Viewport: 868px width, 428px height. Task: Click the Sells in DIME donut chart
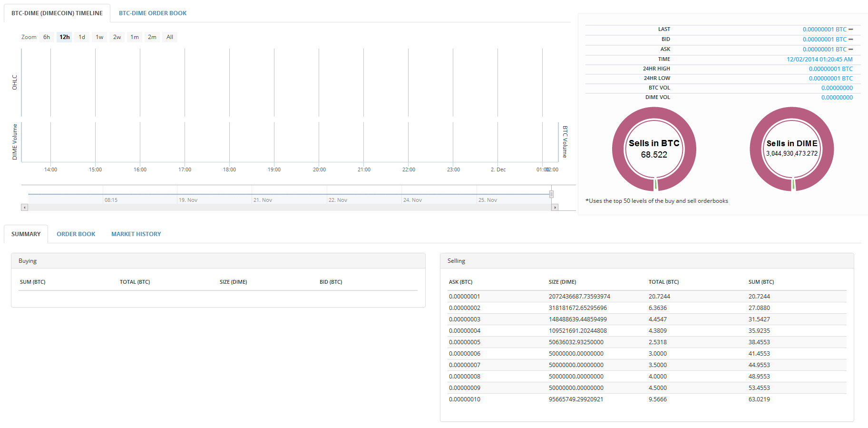point(792,149)
